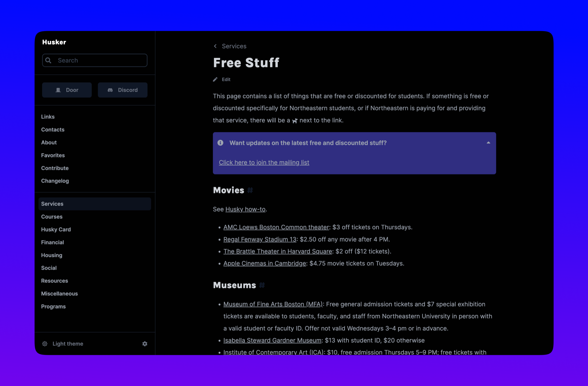Open the Museum of Fine Arts Boston link
This screenshot has width=588, height=386.
click(x=273, y=304)
